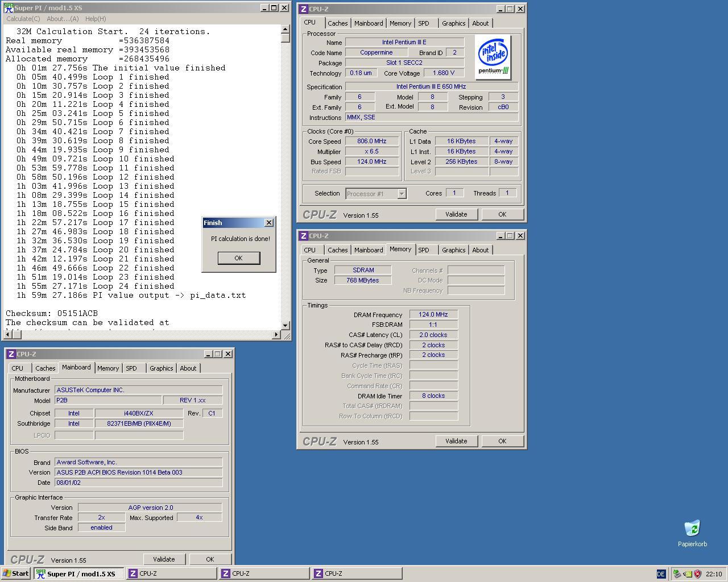
Task: Select Caches tab in Memory window
Action: (337, 250)
